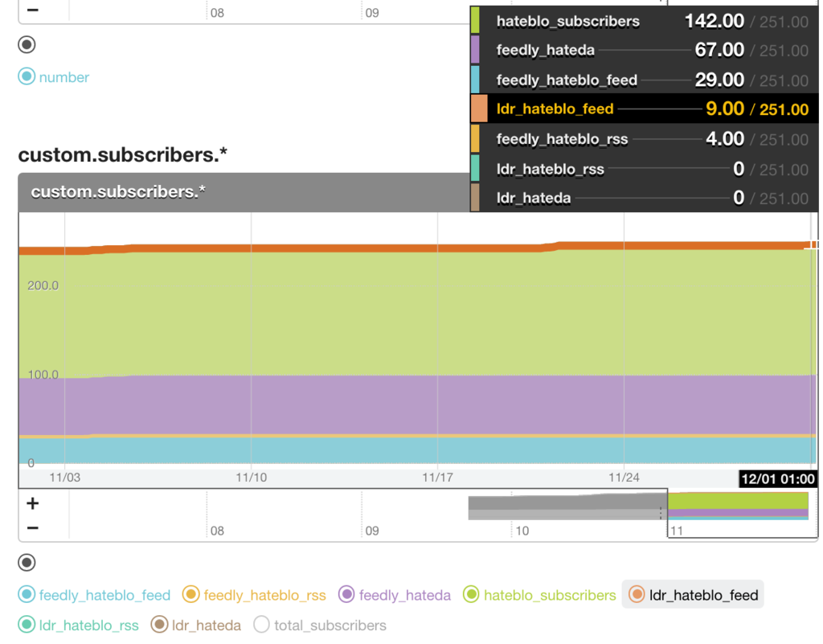Click the ldr_hateblo_rss tooltip color swatch

[475, 168]
